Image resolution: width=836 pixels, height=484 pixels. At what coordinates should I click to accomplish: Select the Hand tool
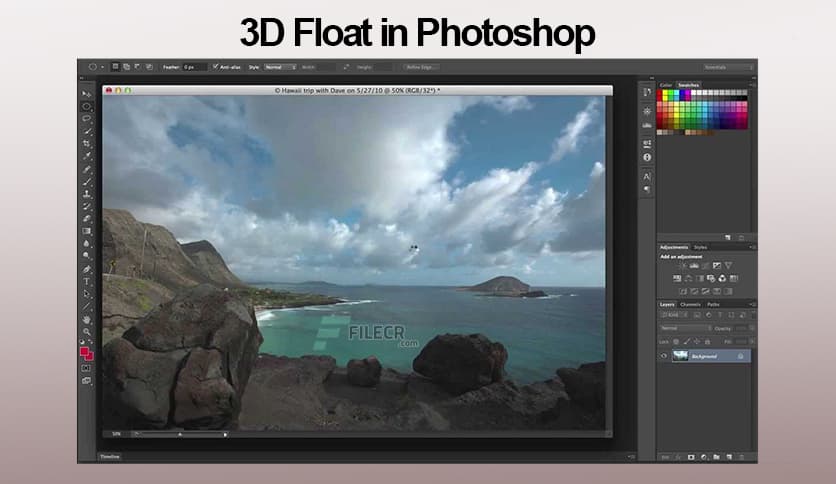tap(86, 319)
